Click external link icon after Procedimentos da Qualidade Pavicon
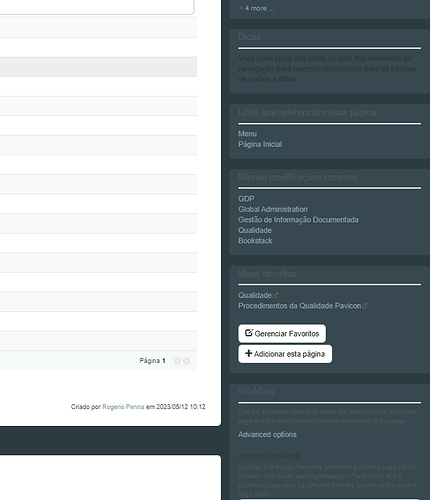The image size is (430, 500). pyautogui.click(x=365, y=305)
